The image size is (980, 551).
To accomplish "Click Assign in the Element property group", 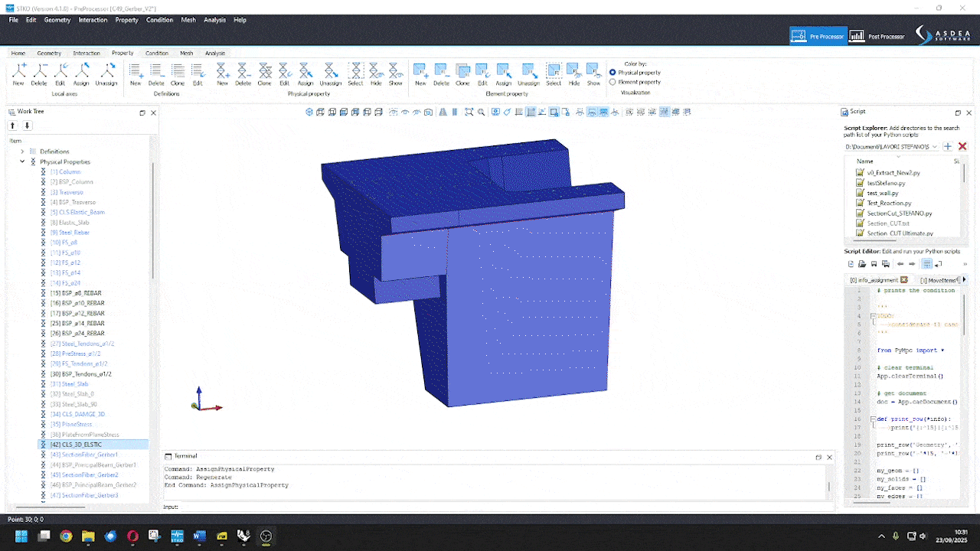I will pyautogui.click(x=503, y=74).
